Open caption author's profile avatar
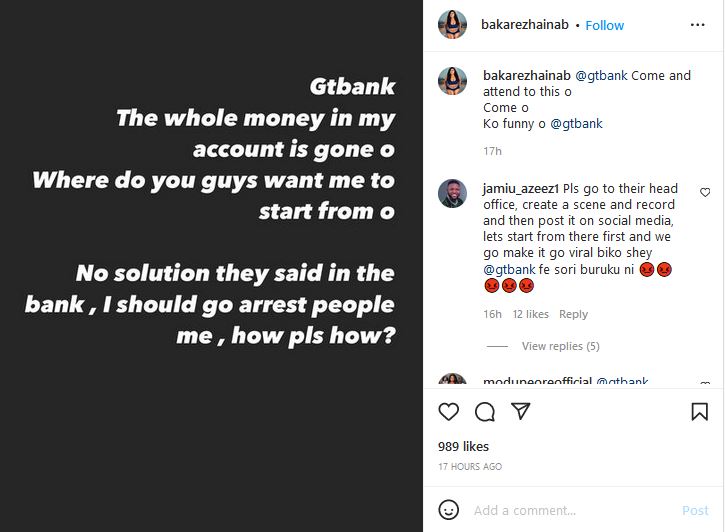The height and width of the screenshot is (532, 725). coord(453,82)
